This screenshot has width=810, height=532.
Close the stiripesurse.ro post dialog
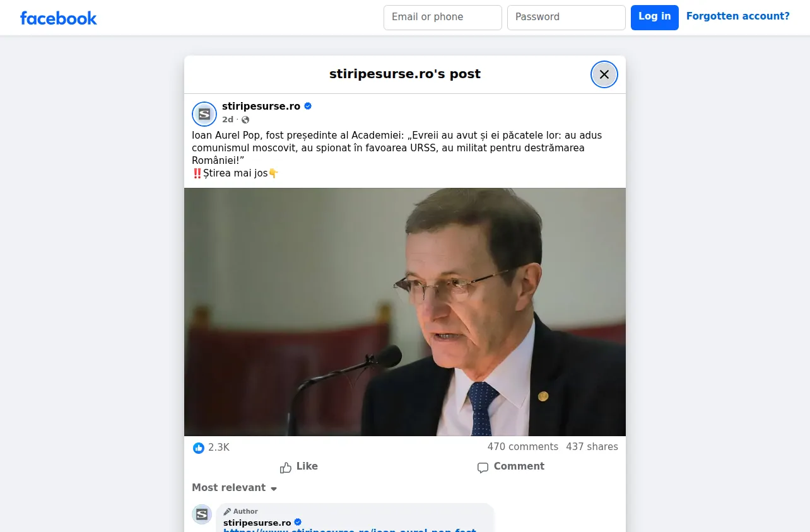click(604, 74)
